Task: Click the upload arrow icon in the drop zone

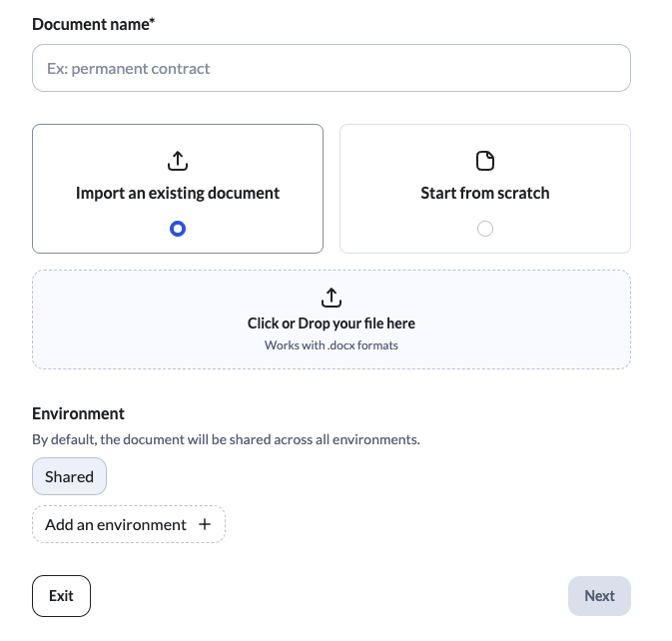Action: (331, 298)
